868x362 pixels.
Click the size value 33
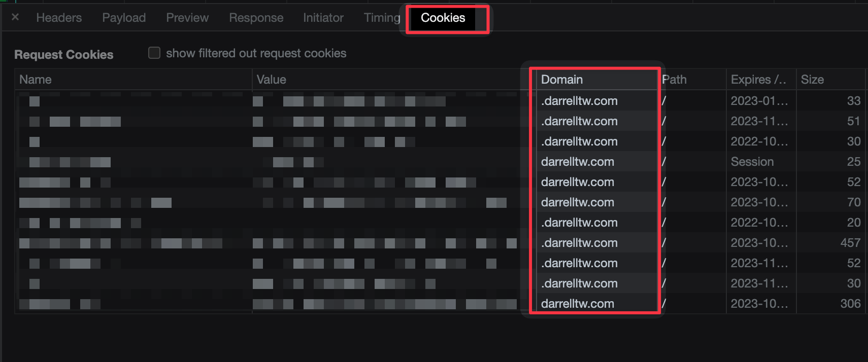point(854,101)
